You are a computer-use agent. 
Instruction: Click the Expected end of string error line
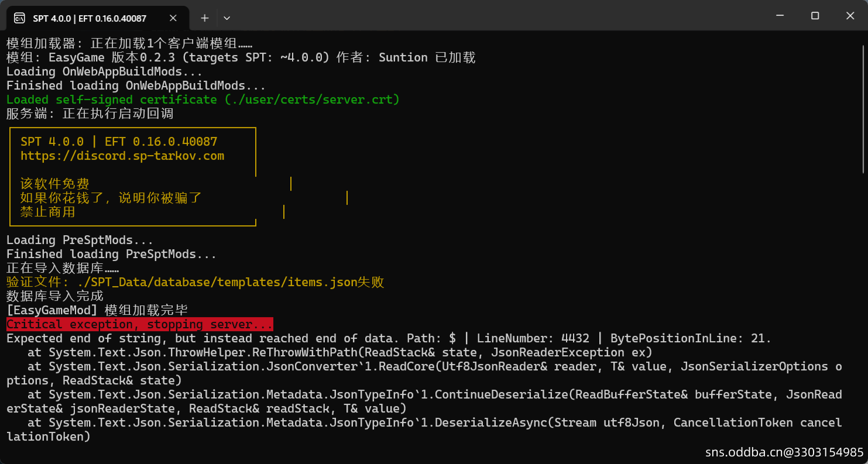coord(389,339)
